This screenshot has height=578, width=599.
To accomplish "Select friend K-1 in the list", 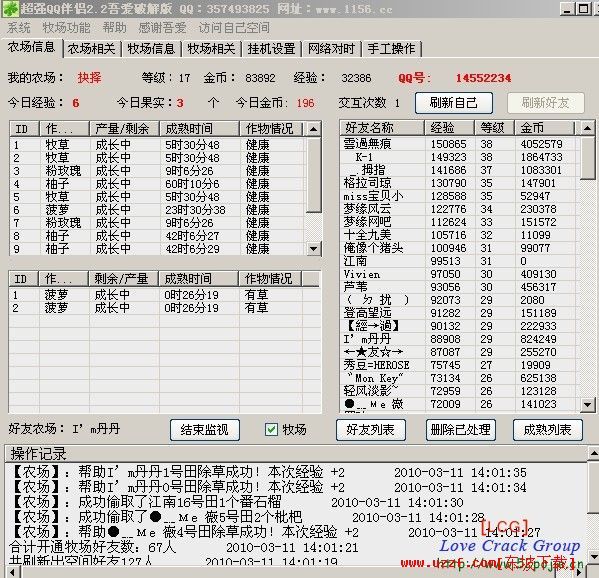I will click(x=460, y=157).
